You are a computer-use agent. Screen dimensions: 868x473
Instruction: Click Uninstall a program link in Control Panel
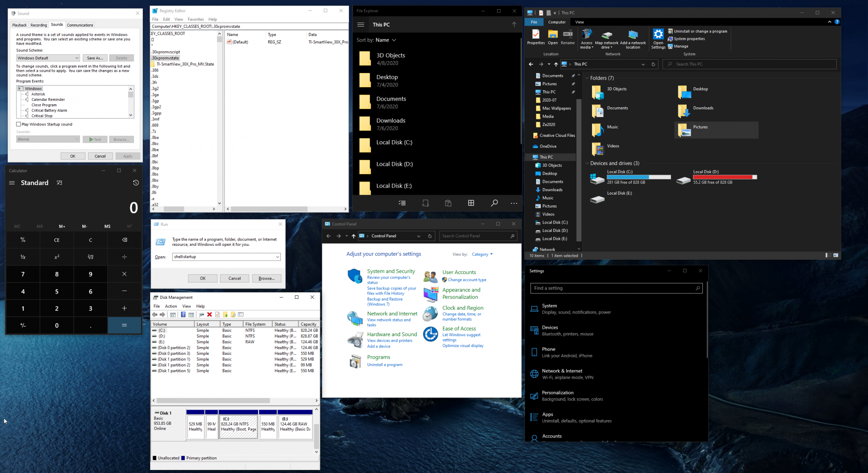click(x=385, y=365)
